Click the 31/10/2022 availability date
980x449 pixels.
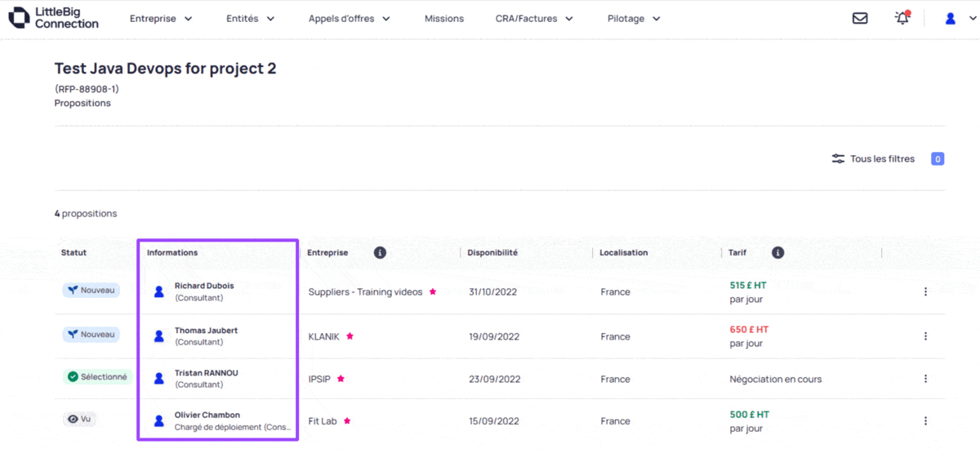(492, 291)
